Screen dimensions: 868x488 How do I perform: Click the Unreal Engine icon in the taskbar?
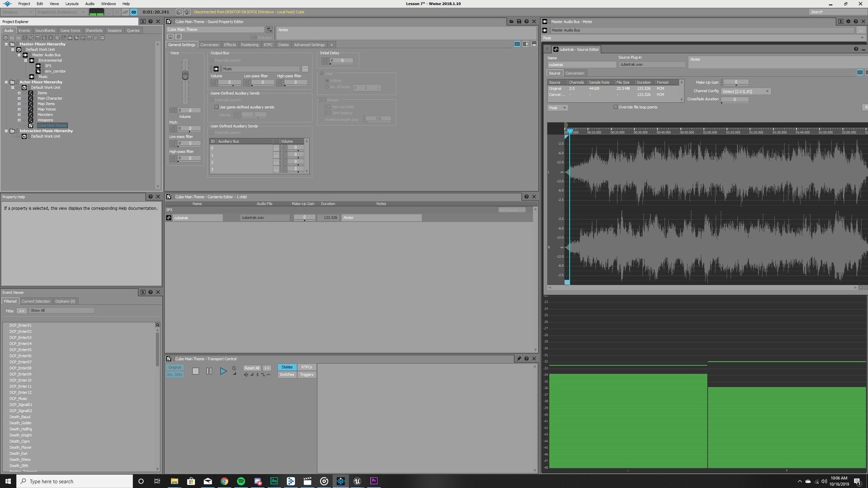(357, 481)
